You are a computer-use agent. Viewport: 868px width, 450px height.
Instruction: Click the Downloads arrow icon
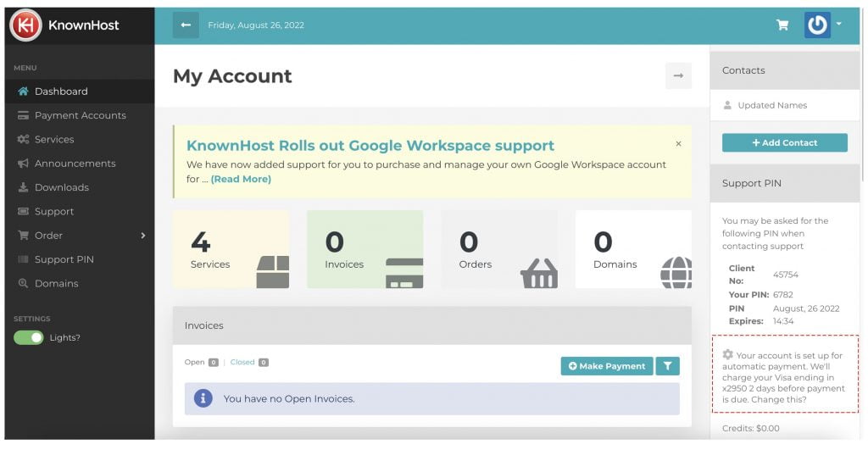[x=23, y=187]
